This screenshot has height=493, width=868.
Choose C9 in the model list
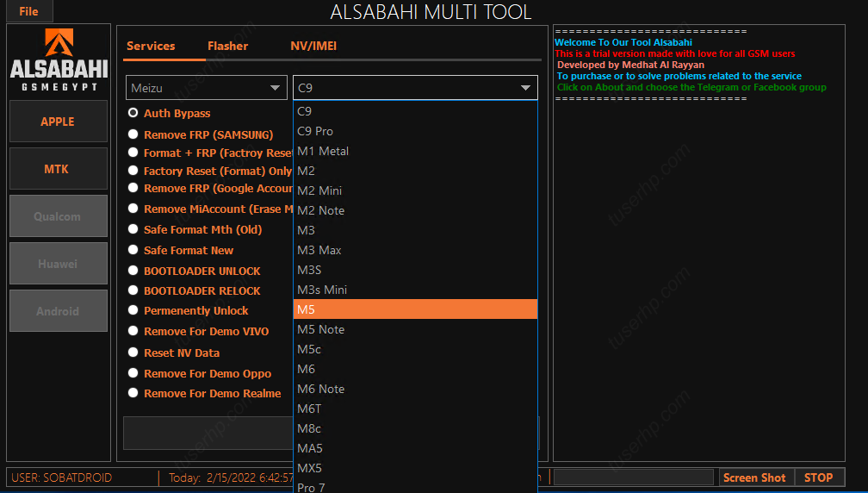coord(415,111)
